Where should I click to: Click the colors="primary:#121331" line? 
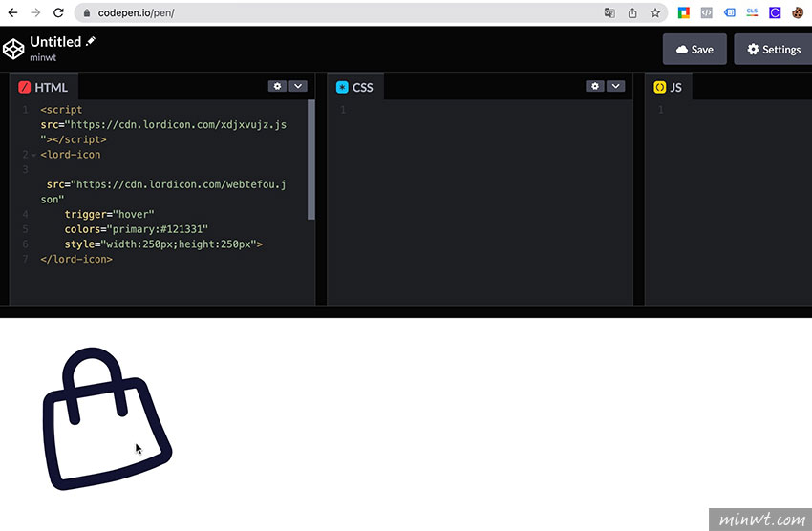pos(137,229)
